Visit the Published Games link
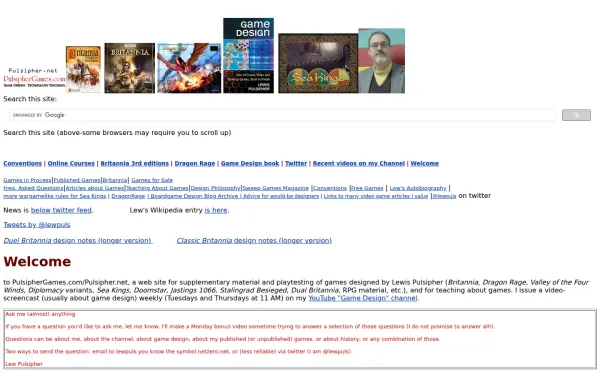This screenshot has width=600, height=375. [77, 180]
